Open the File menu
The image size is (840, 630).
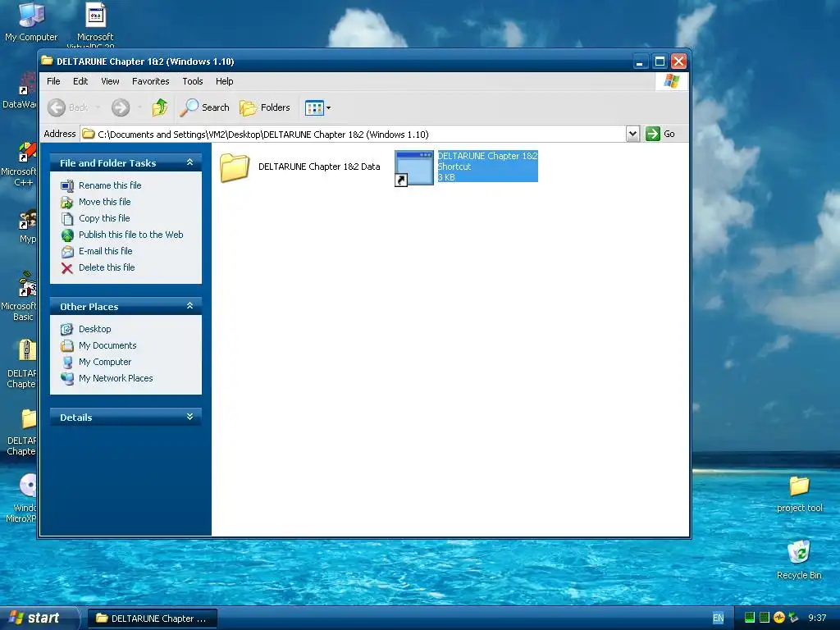[53, 81]
